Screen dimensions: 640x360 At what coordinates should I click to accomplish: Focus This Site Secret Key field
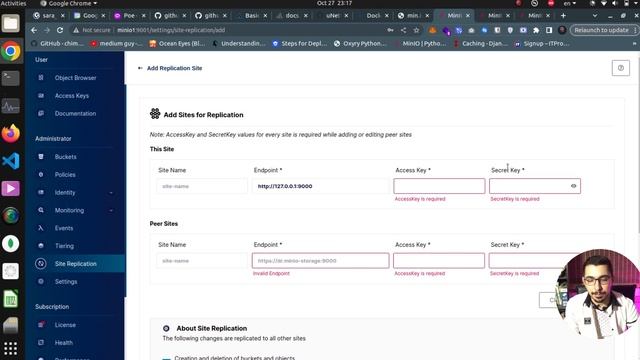[535, 186]
